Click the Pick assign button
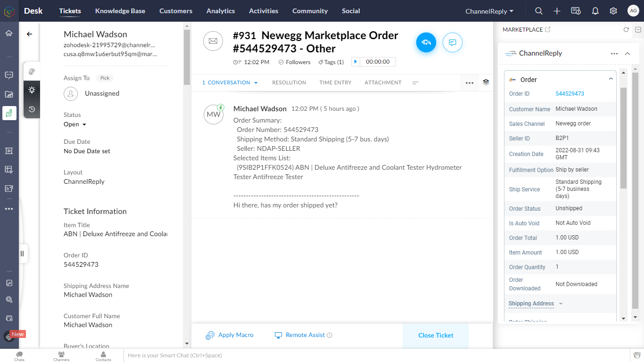The height and width of the screenshot is (362, 644). pos(105,78)
